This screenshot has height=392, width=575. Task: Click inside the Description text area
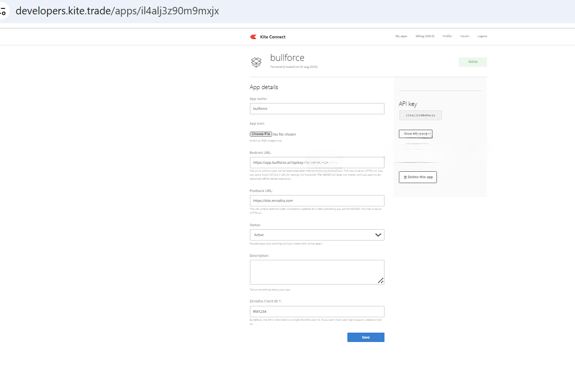317,272
